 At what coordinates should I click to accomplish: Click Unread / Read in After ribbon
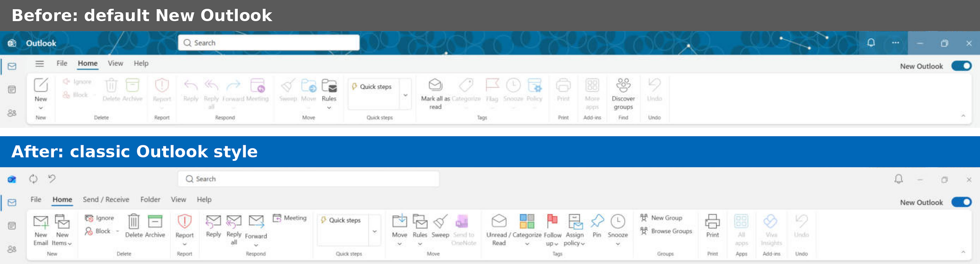[499, 230]
